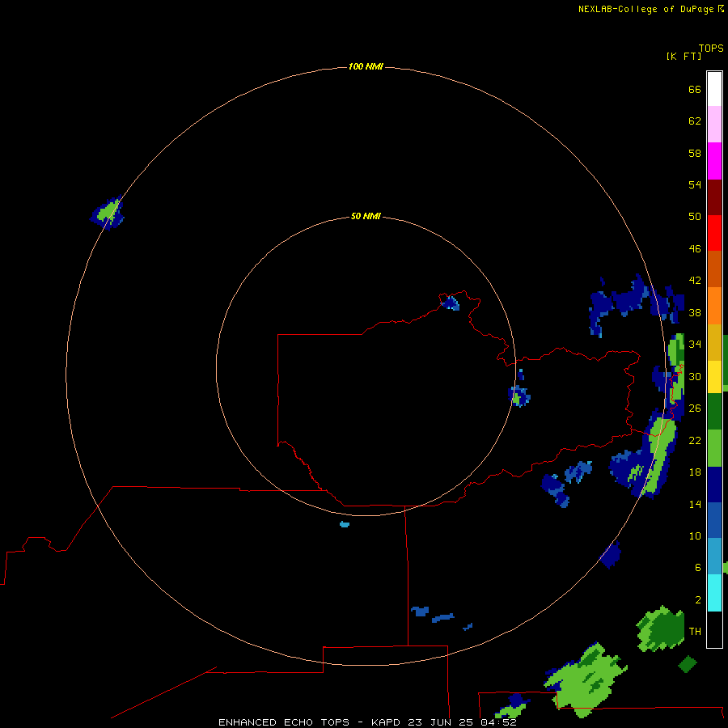This screenshot has width=728, height=728.
Task: Click the [K FT] units label
Action: [684, 56]
